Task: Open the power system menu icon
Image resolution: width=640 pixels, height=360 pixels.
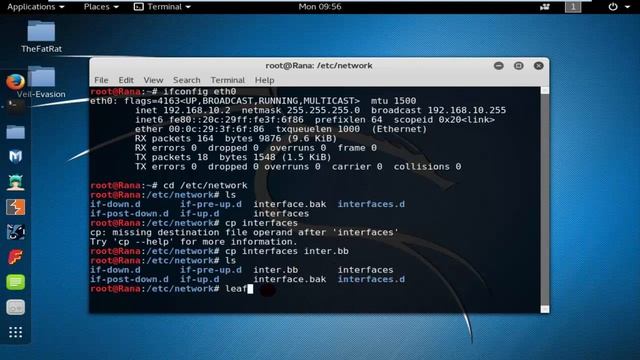Action: point(613,7)
